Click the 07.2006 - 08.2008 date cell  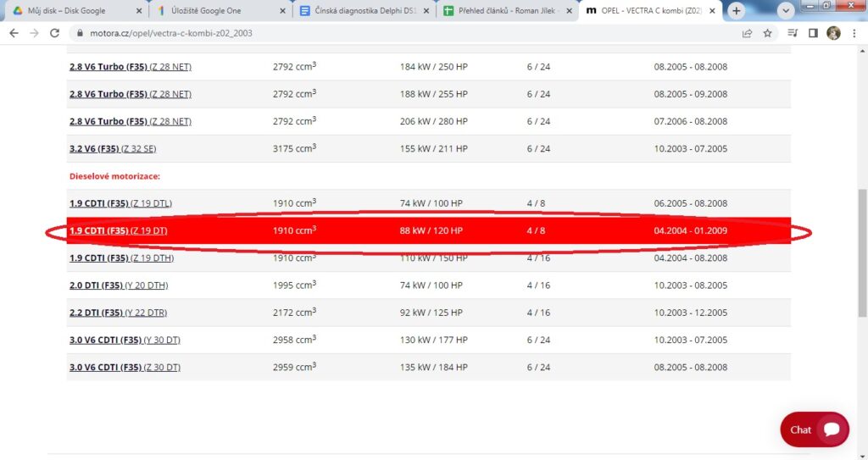pos(690,121)
